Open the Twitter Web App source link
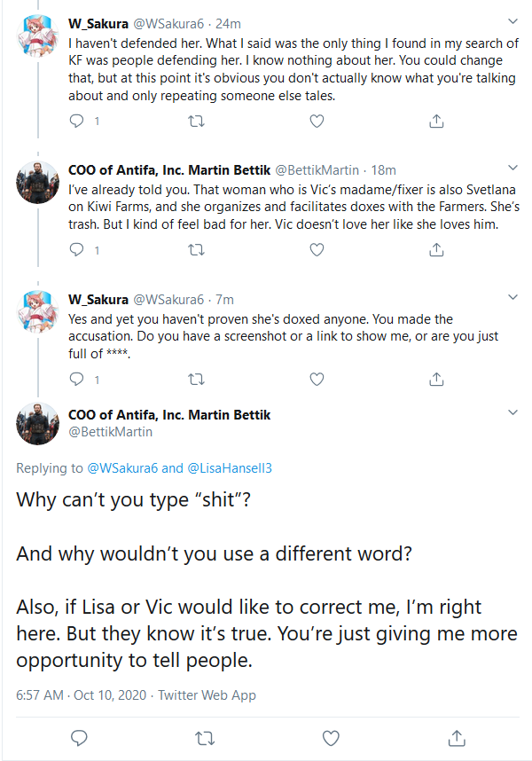Viewport: 532px width, 761px height. [x=207, y=695]
